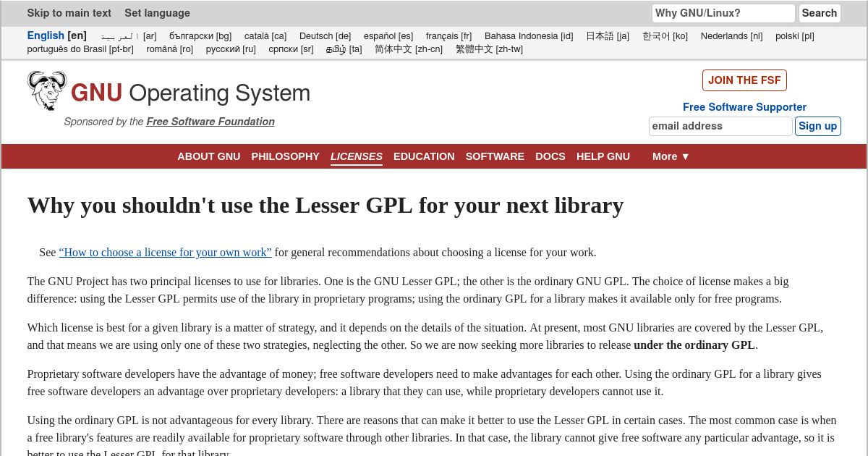Switch to 日本語 [ja] translation
This screenshot has height=456, width=868.
point(608,36)
